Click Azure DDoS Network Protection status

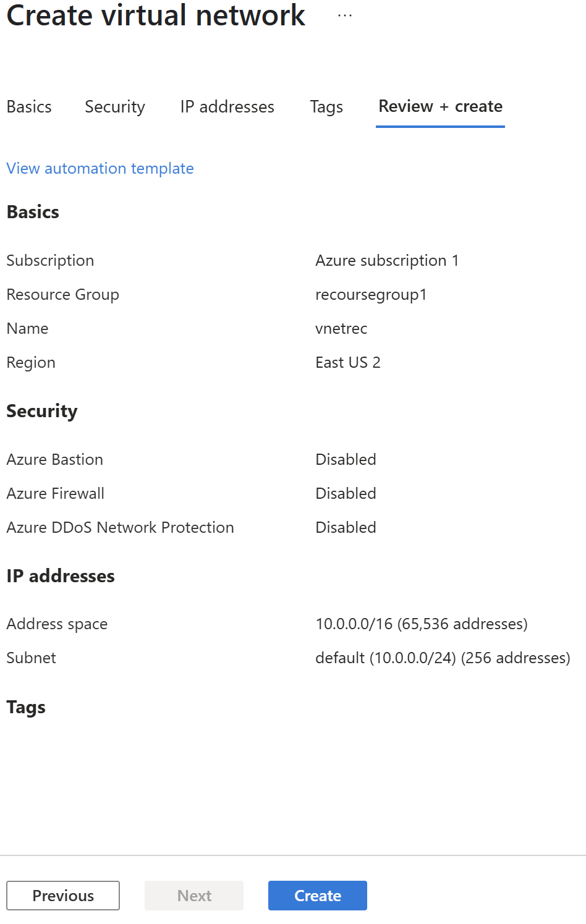tap(346, 527)
